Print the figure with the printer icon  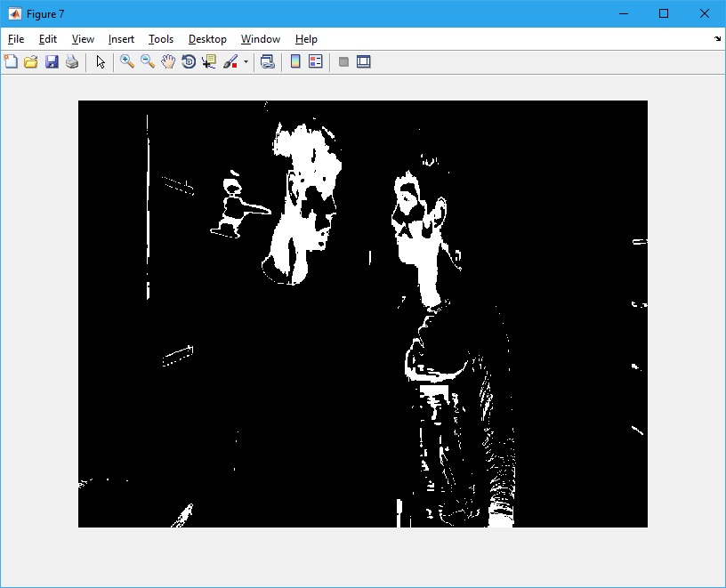(72, 62)
